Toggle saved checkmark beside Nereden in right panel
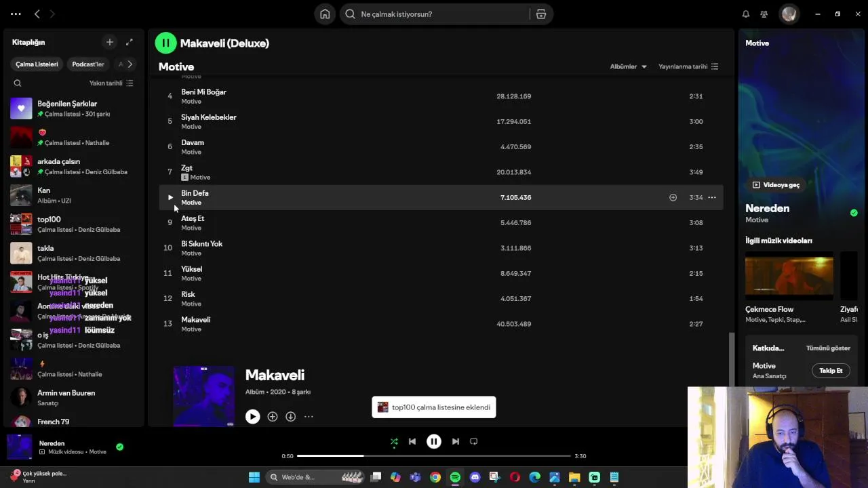 coord(854,213)
